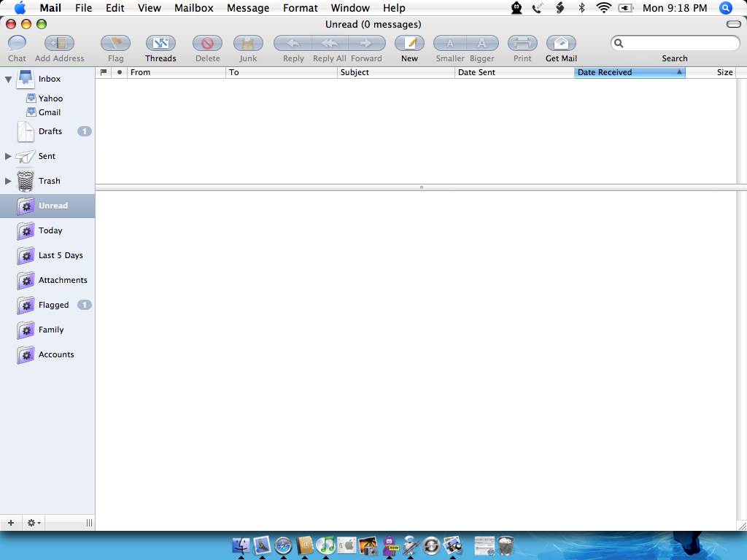Image resolution: width=747 pixels, height=560 pixels.
Task: Reverse sort order on Date Received column
Action: tap(630, 72)
